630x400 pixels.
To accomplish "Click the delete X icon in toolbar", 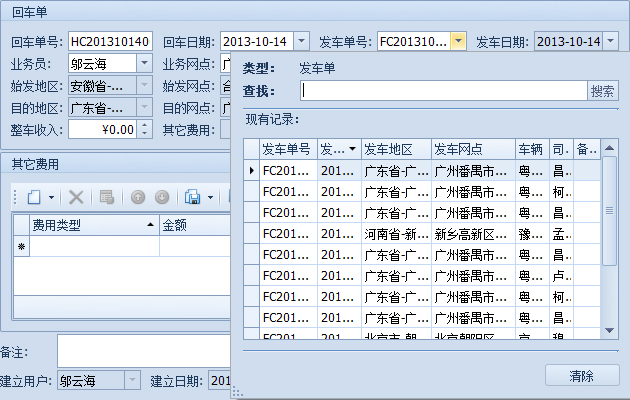I will click(76, 197).
